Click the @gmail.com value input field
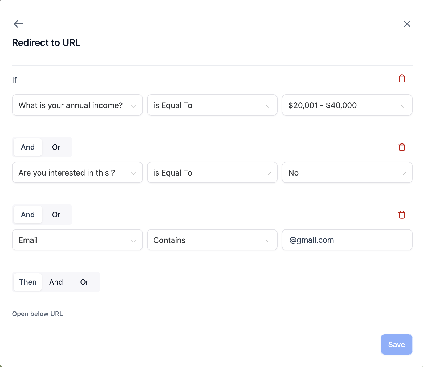This screenshot has height=367, width=423. point(347,240)
